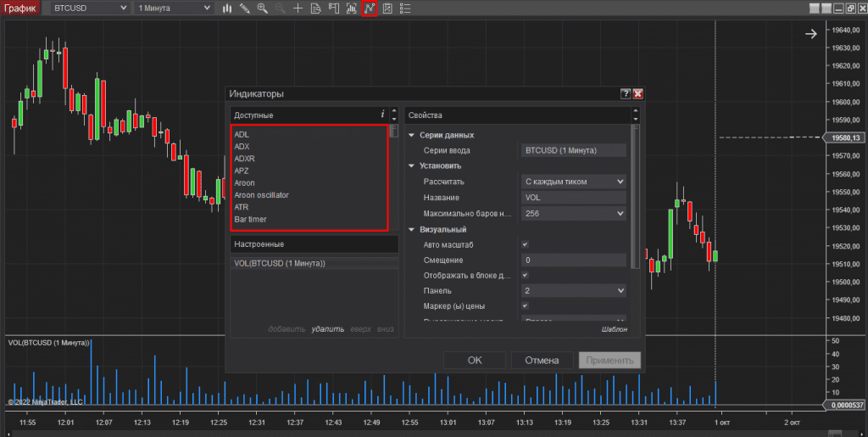Click the up arrow in Доступные header

pyautogui.click(x=394, y=111)
